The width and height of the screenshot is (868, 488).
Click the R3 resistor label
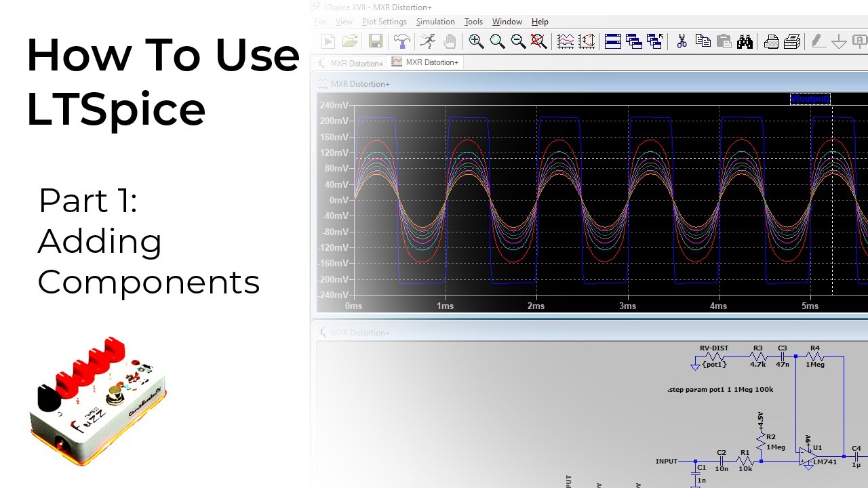[x=757, y=348]
